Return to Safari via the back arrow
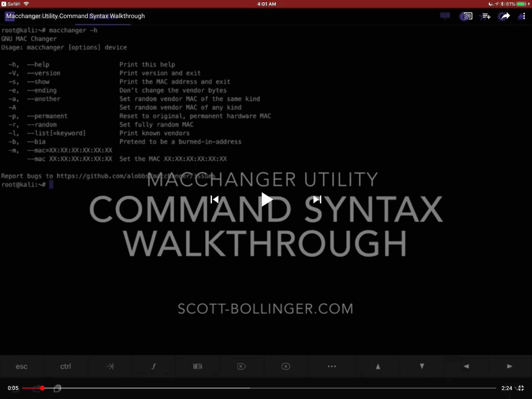 (x=4, y=4)
